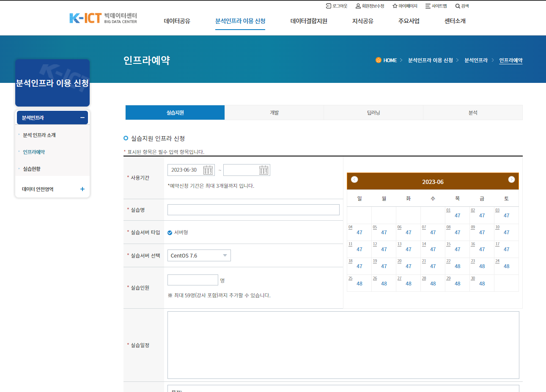Image resolution: width=546 pixels, height=392 pixels.
Task: Open the 데이터공유 menu
Action: pyautogui.click(x=177, y=21)
